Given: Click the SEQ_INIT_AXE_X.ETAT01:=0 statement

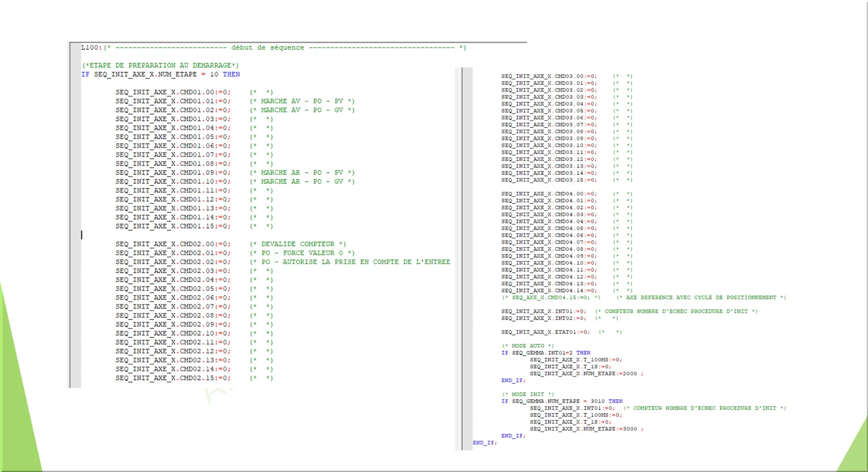Looking at the screenshot, I should [545, 332].
